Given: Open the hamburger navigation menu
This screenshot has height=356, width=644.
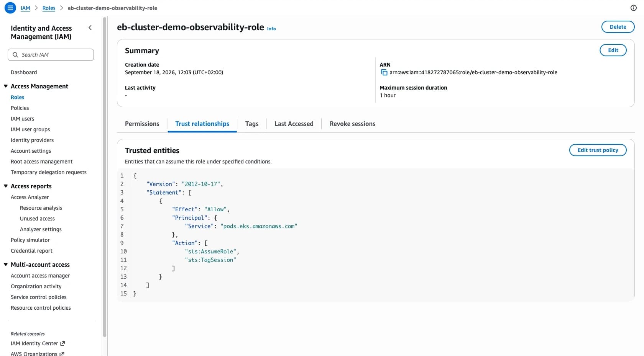Looking at the screenshot, I should click(x=10, y=8).
